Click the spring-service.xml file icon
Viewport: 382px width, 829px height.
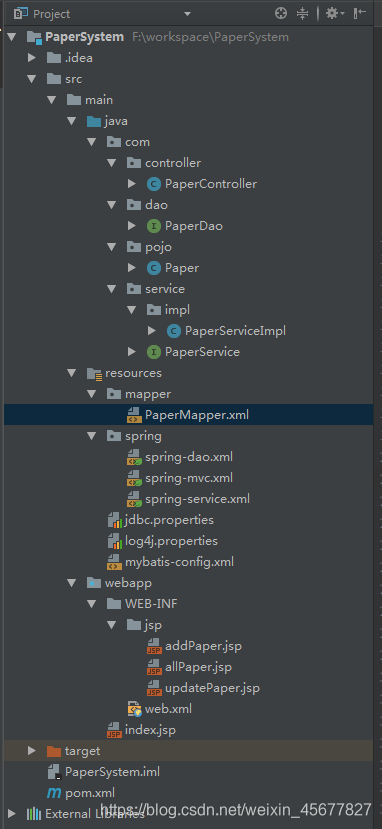(134, 499)
